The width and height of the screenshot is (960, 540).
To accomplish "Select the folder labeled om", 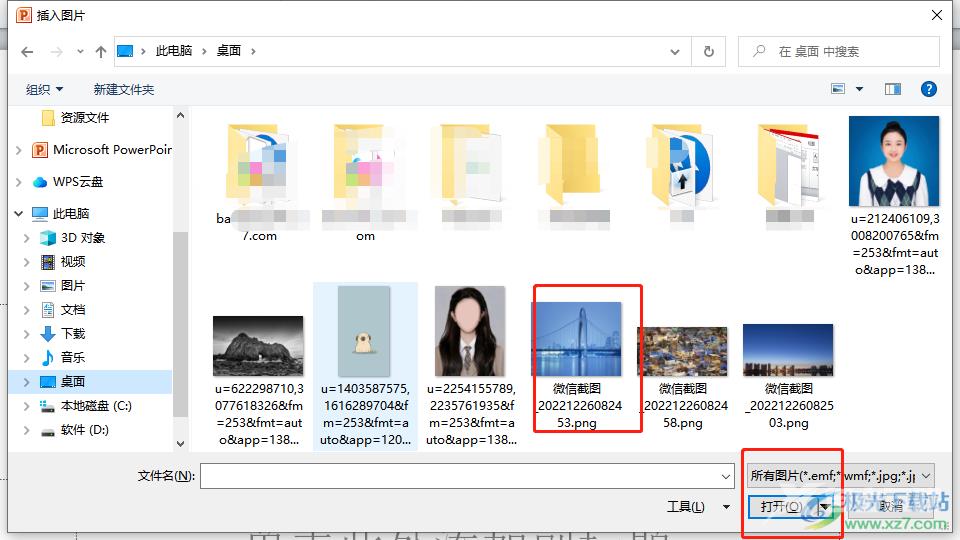I will [365, 182].
